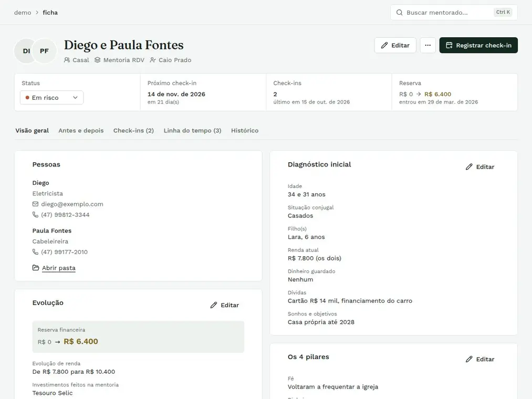
Task: Click 'entrou em 29 de mar. de 2026' text
Action: [x=439, y=102]
